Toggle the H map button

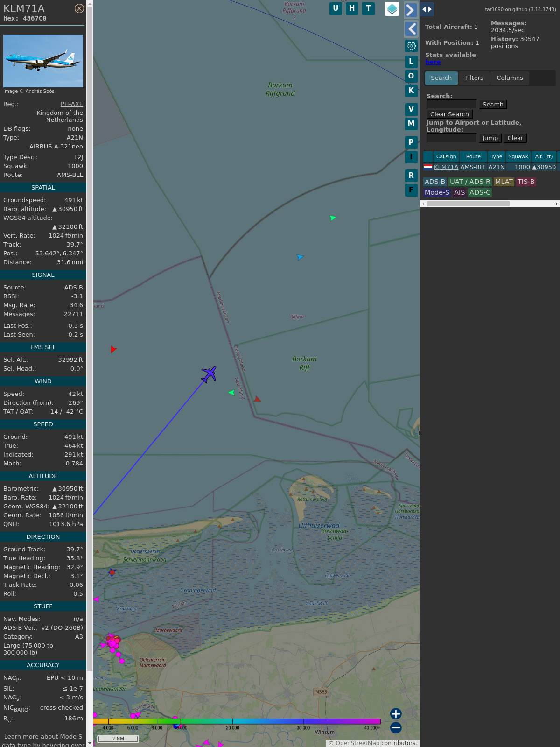pyautogui.click(x=352, y=8)
